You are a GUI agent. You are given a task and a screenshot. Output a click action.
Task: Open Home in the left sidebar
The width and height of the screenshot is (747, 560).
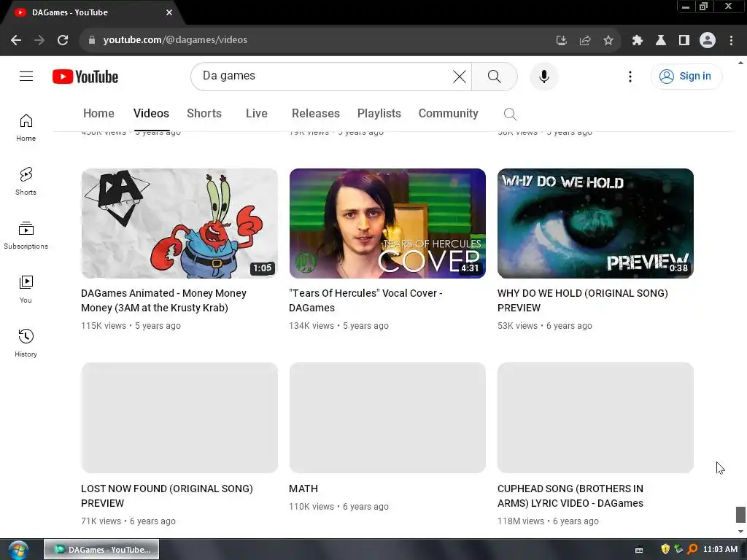[26, 128]
